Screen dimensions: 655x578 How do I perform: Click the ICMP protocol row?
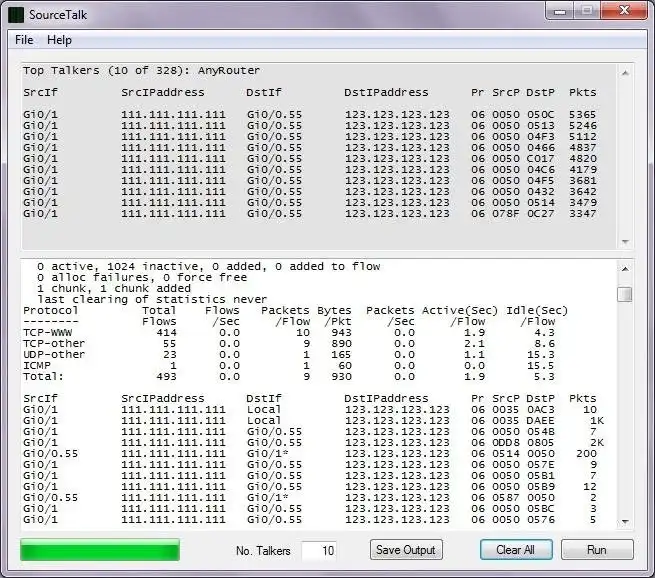click(289, 365)
